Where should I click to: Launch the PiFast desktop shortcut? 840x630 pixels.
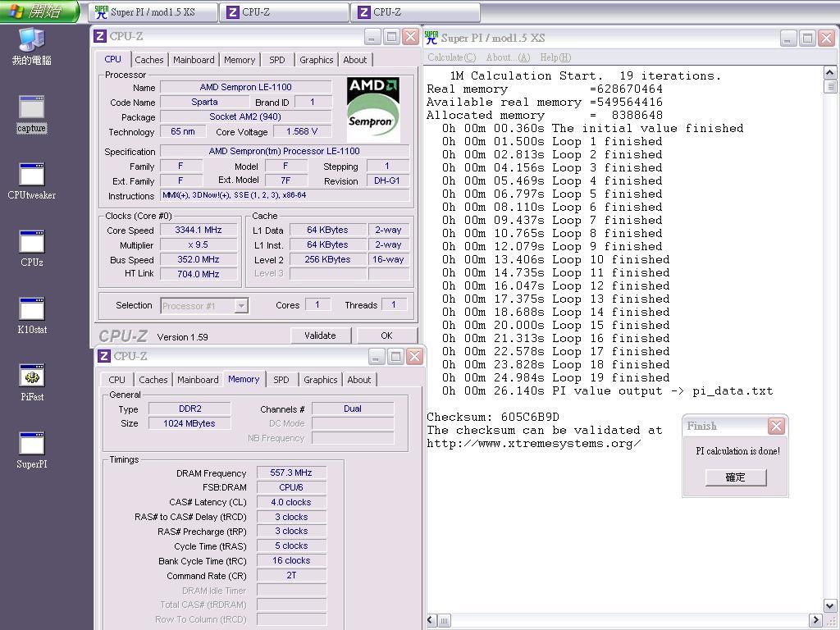point(32,383)
